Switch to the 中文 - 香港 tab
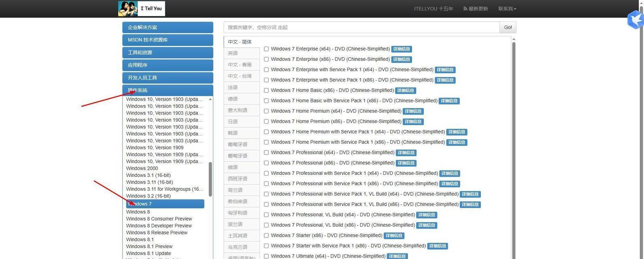Screen dimensions: 644x259 242,65
